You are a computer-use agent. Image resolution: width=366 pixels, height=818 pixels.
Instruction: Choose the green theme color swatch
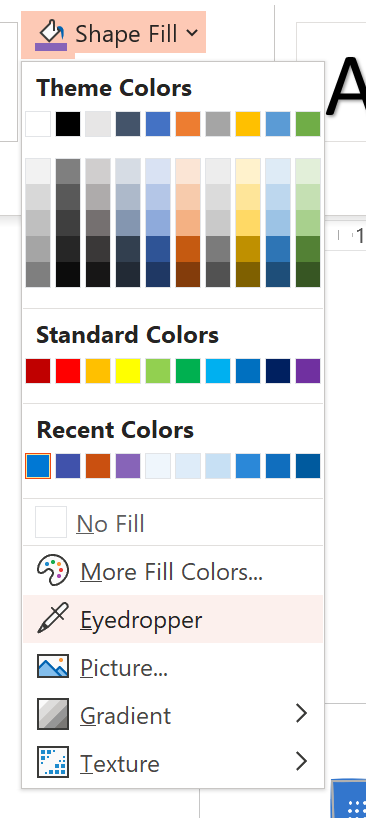(308, 124)
